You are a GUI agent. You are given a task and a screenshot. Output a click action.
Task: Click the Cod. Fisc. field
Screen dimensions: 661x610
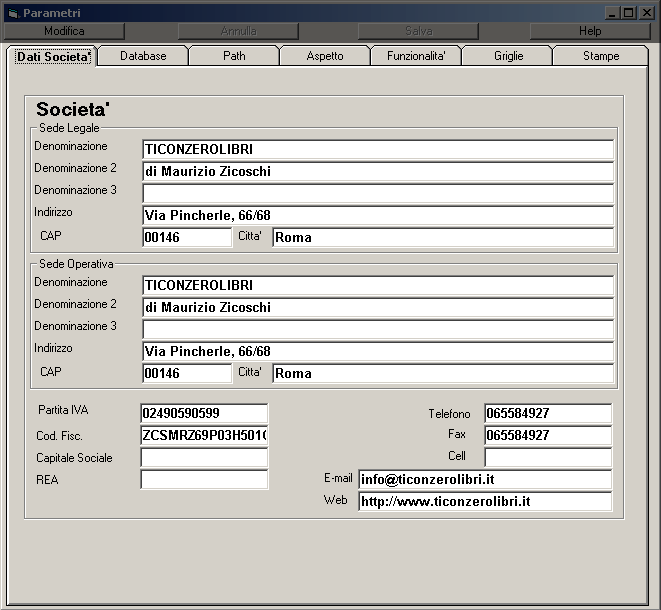pos(204,435)
